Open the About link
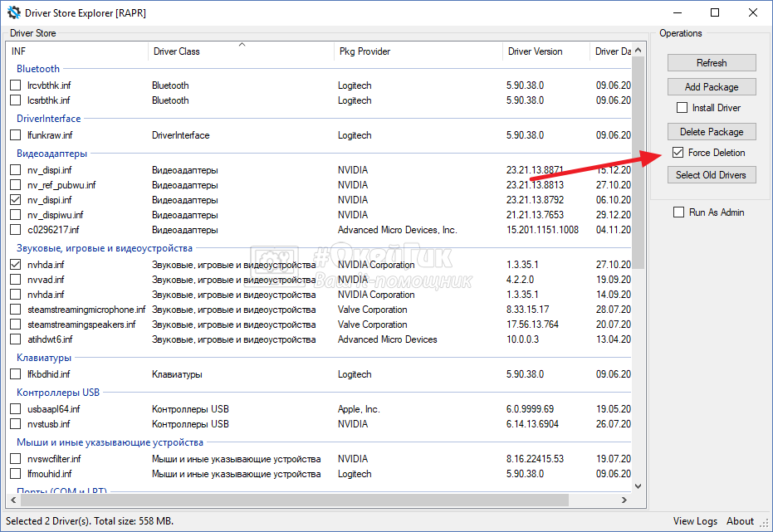The image size is (773, 532). point(740,521)
